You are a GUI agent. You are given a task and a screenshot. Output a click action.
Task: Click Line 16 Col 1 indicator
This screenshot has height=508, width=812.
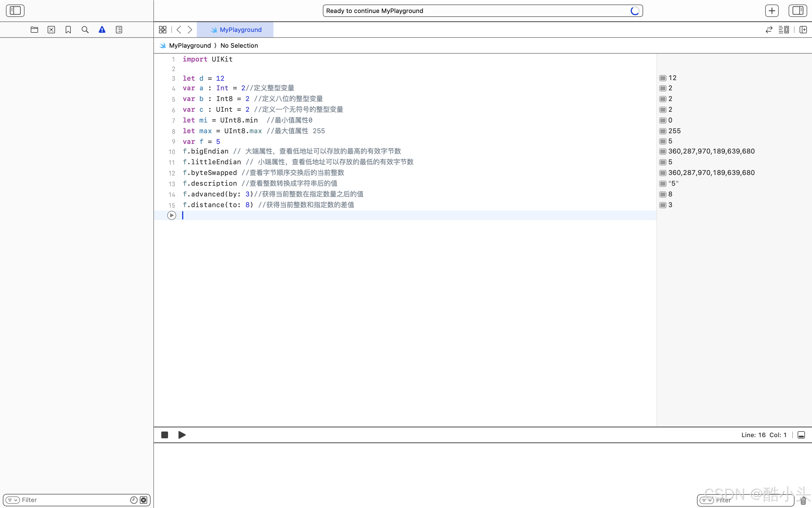click(x=764, y=435)
